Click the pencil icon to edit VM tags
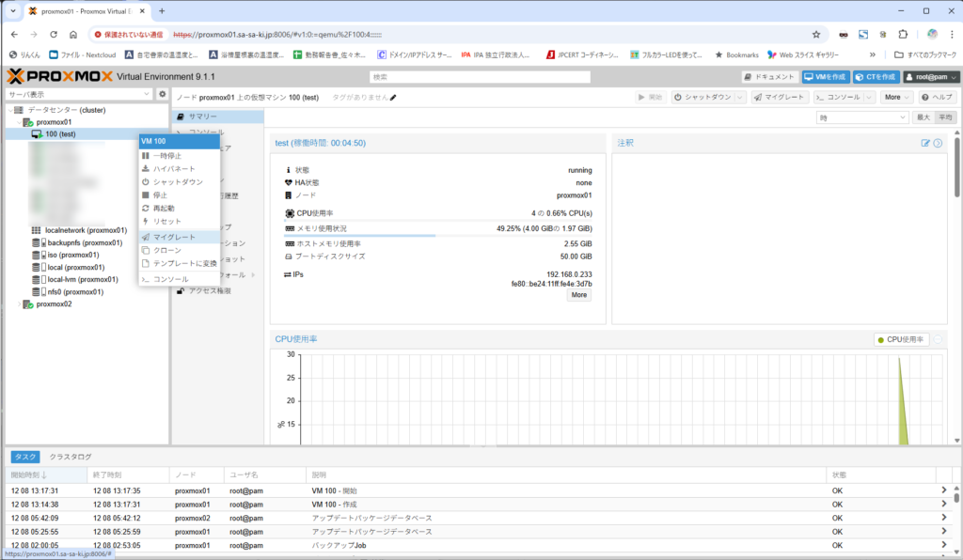 point(394,97)
